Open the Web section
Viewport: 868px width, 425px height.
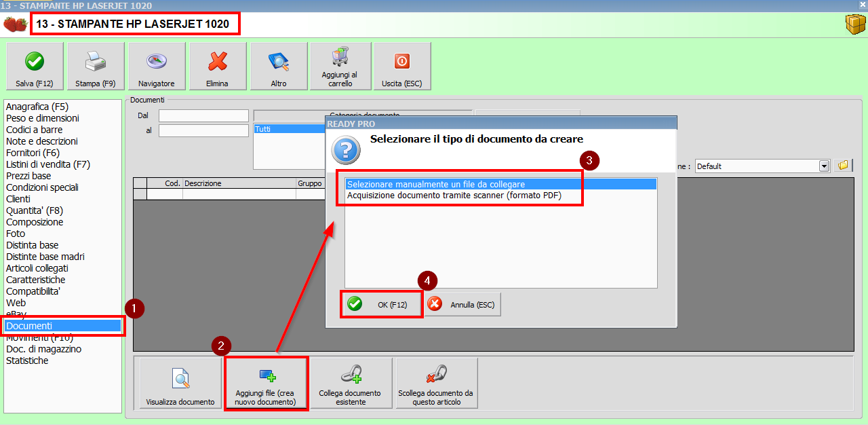[x=16, y=303]
